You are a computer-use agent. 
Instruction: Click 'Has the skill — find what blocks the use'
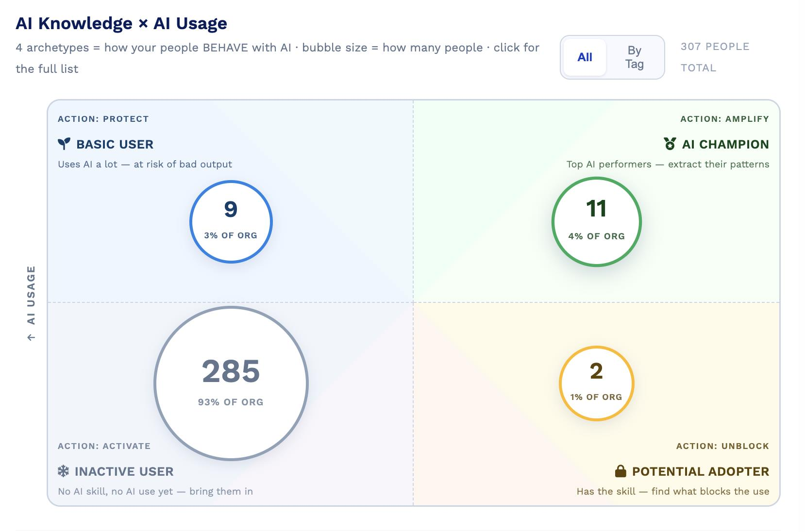(673, 491)
